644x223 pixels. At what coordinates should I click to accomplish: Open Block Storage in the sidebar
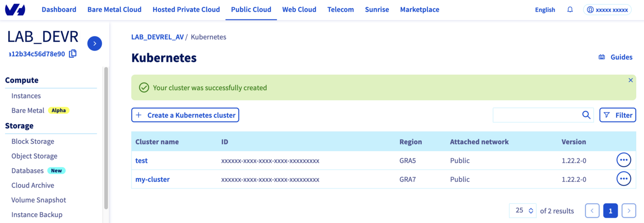[33, 141]
